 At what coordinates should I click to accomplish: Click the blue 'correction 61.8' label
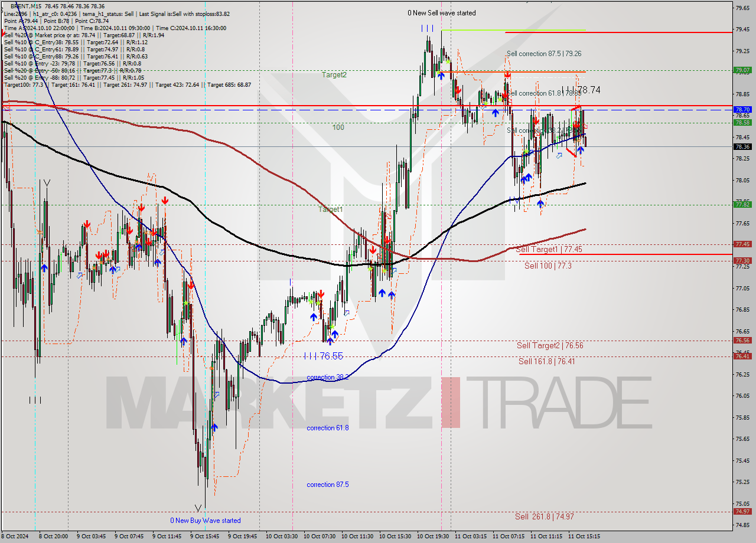click(x=328, y=428)
